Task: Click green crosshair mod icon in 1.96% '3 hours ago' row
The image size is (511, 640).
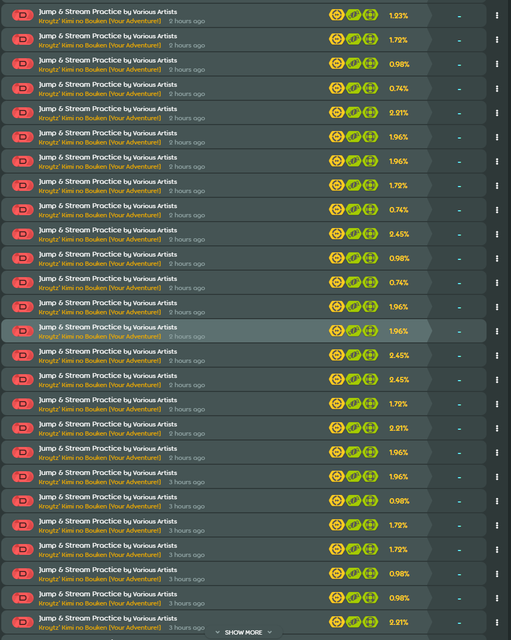Action: (x=370, y=476)
